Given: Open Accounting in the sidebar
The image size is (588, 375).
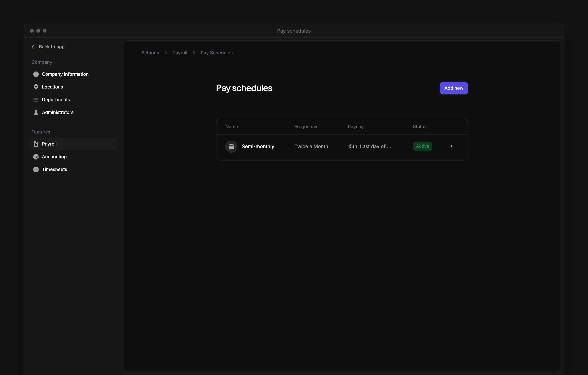Looking at the screenshot, I should coord(54,157).
